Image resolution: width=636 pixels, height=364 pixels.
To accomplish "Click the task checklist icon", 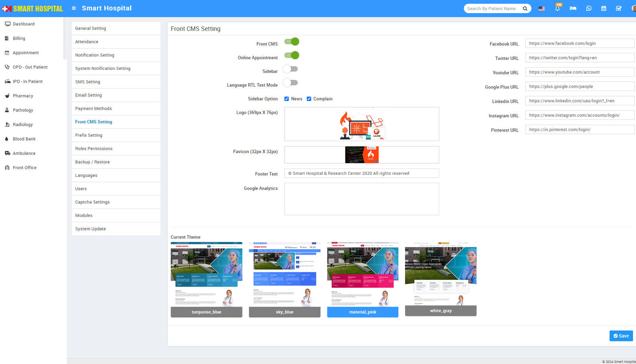I will (x=619, y=8).
